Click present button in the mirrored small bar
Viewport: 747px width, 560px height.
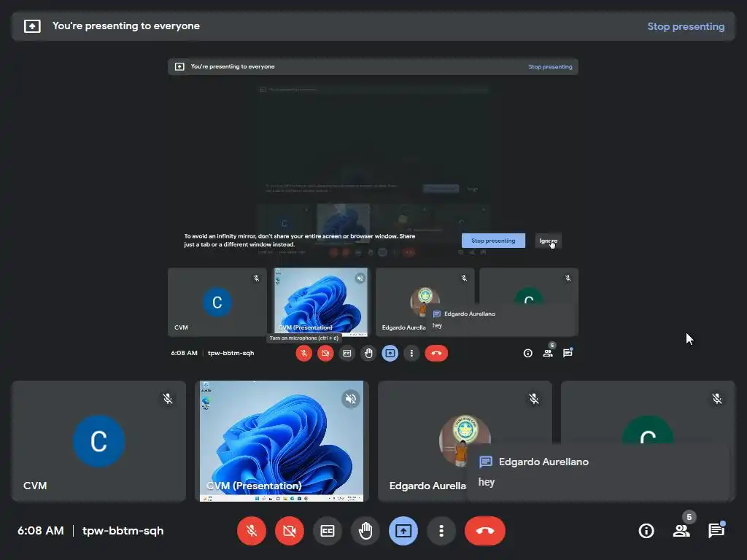click(390, 354)
